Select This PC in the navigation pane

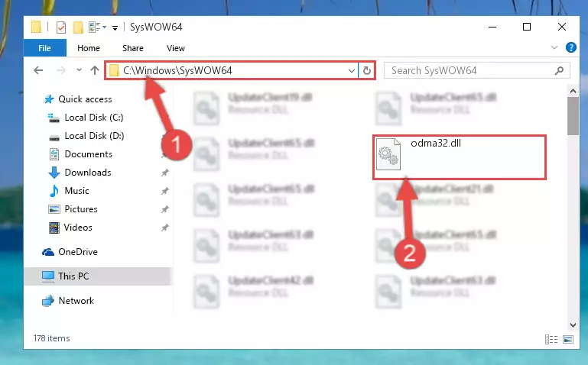tap(97, 276)
